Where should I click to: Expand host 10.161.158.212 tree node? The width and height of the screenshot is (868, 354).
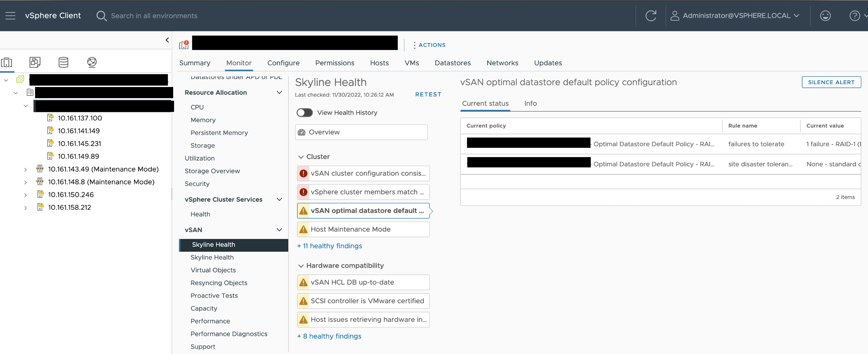[x=26, y=208]
